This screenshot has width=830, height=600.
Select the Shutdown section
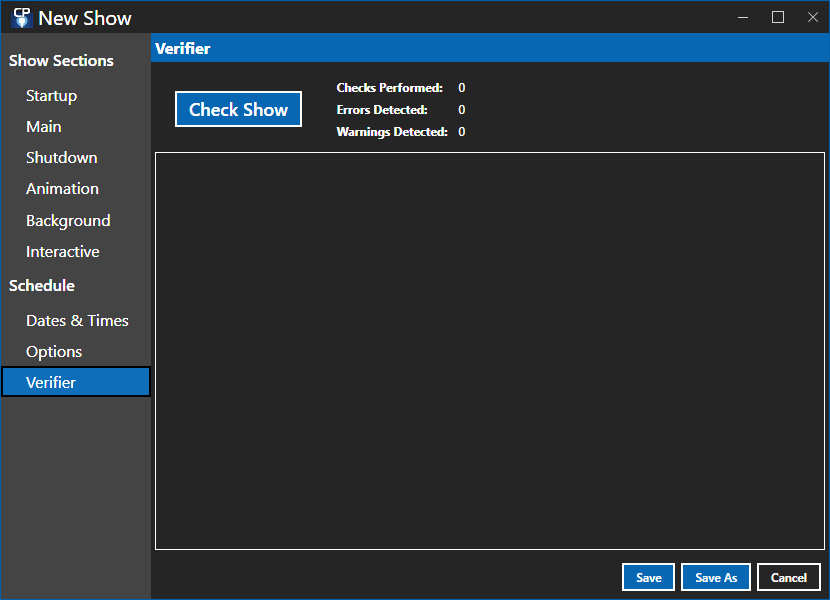tap(61, 158)
